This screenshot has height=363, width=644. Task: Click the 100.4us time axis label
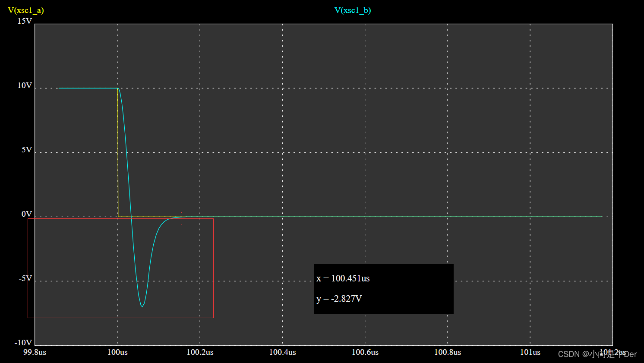click(x=283, y=352)
